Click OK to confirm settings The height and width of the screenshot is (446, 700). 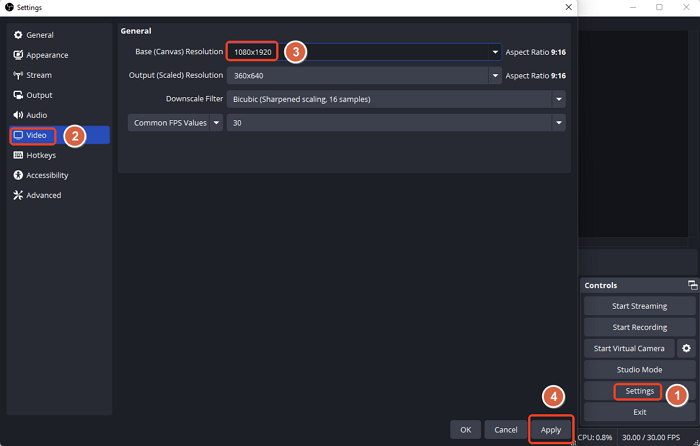(466, 429)
